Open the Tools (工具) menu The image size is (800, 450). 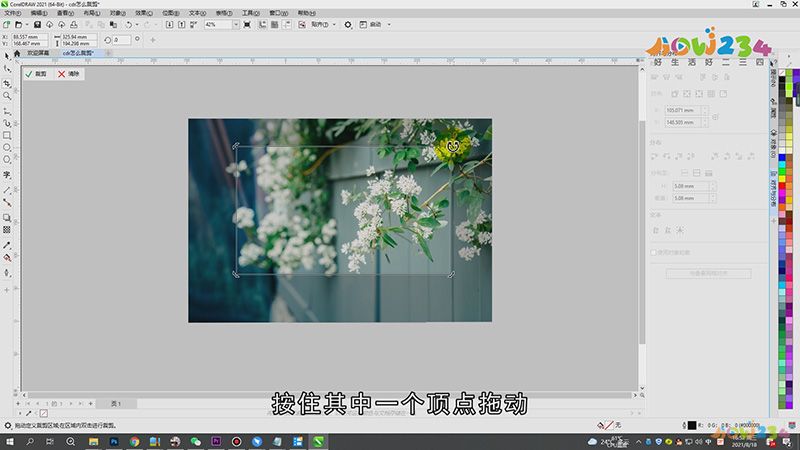[x=250, y=13]
